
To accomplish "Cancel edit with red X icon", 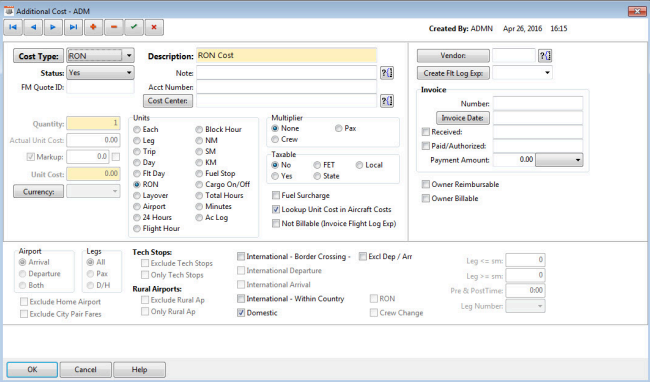I will [154, 27].
